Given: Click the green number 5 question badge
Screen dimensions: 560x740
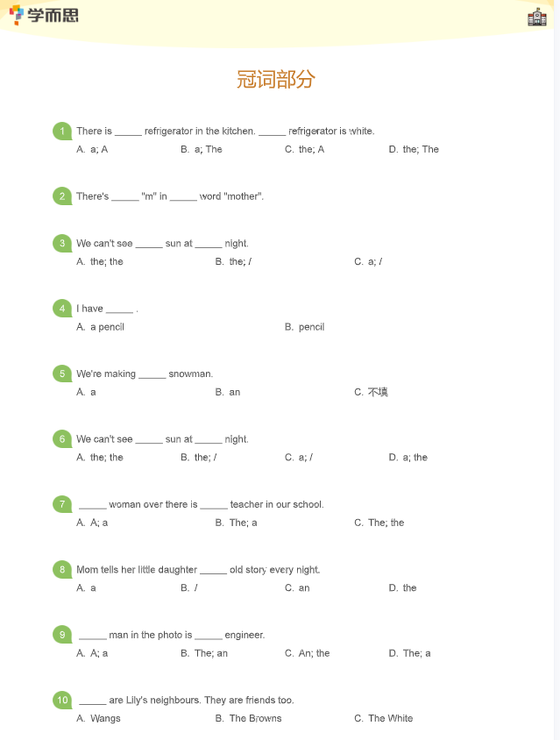Looking at the screenshot, I should tap(61, 374).
